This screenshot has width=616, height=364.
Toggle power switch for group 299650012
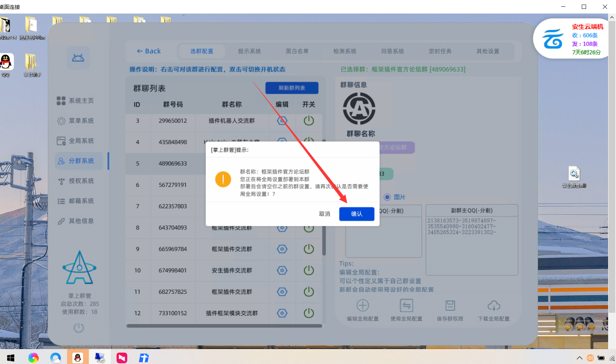click(x=309, y=121)
